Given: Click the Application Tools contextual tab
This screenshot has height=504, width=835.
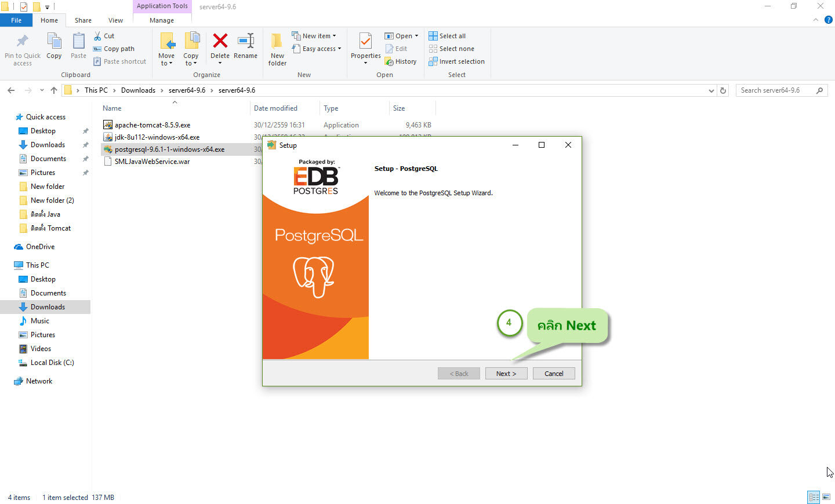Looking at the screenshot, I should [x=162, y=6].
